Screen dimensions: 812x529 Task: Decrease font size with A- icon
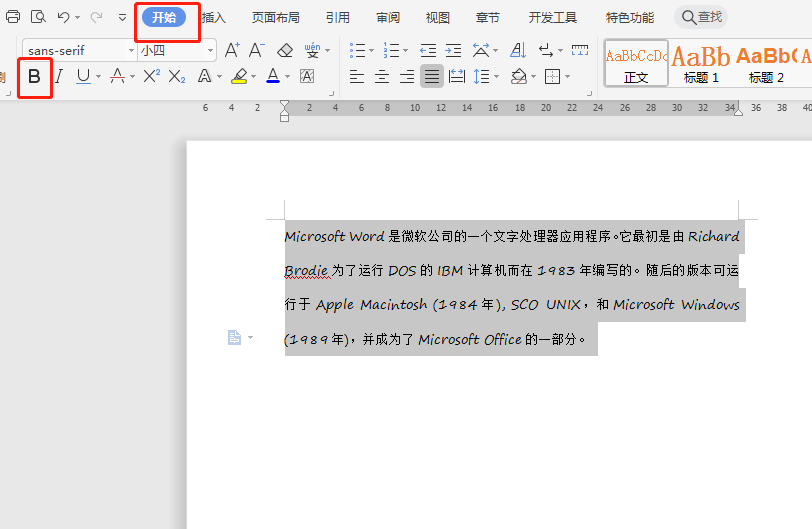257,50
